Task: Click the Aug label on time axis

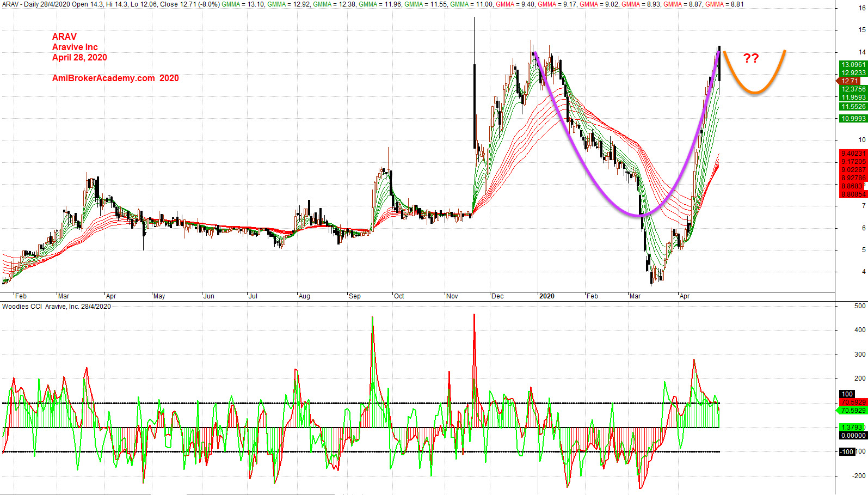Action: 304,296
